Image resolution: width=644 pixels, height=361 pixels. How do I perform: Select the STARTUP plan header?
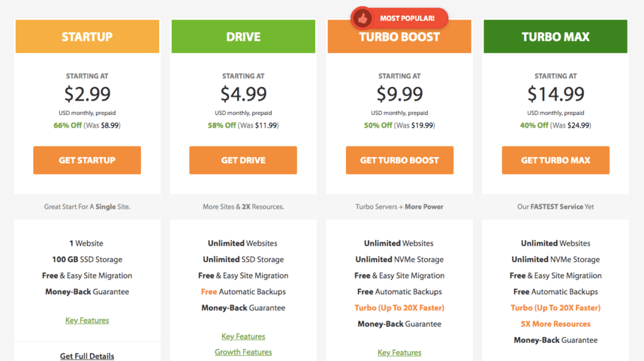(x=87, y=36)
